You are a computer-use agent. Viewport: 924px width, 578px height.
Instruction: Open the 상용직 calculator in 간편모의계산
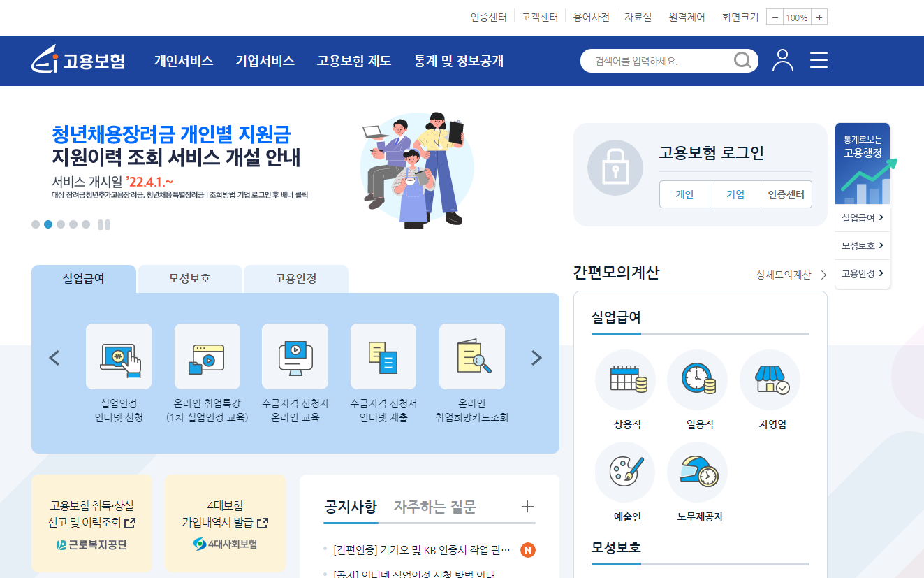pos(625,380)
